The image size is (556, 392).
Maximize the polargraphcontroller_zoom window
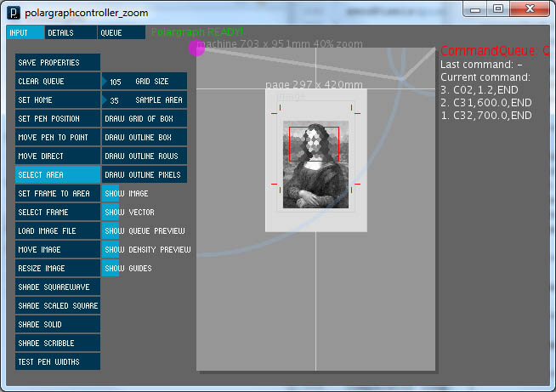coord(498,9)
